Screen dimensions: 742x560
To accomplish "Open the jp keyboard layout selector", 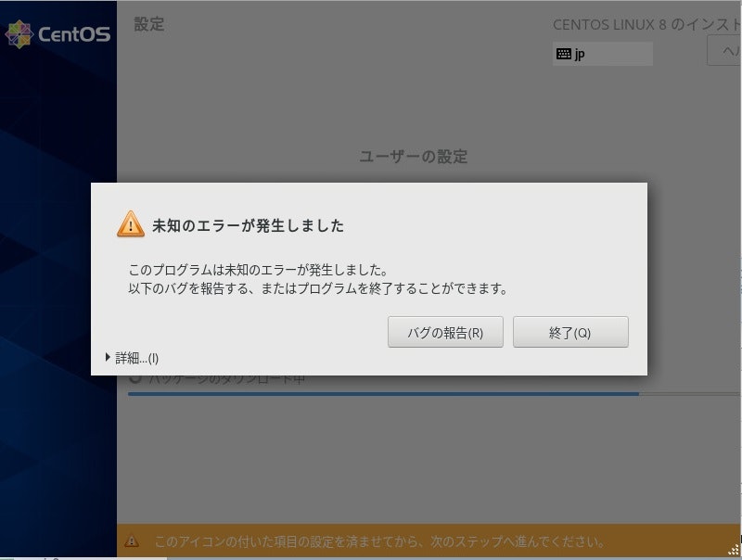I will 602,54.
